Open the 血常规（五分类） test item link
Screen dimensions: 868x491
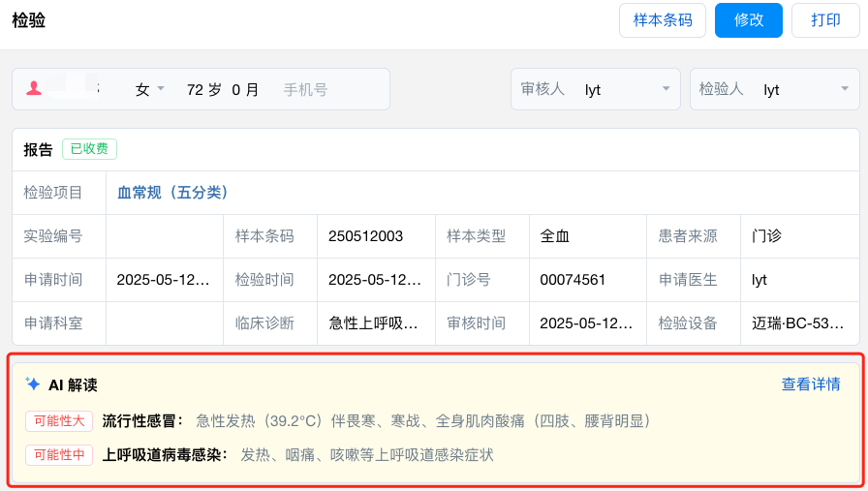(172, 193)
